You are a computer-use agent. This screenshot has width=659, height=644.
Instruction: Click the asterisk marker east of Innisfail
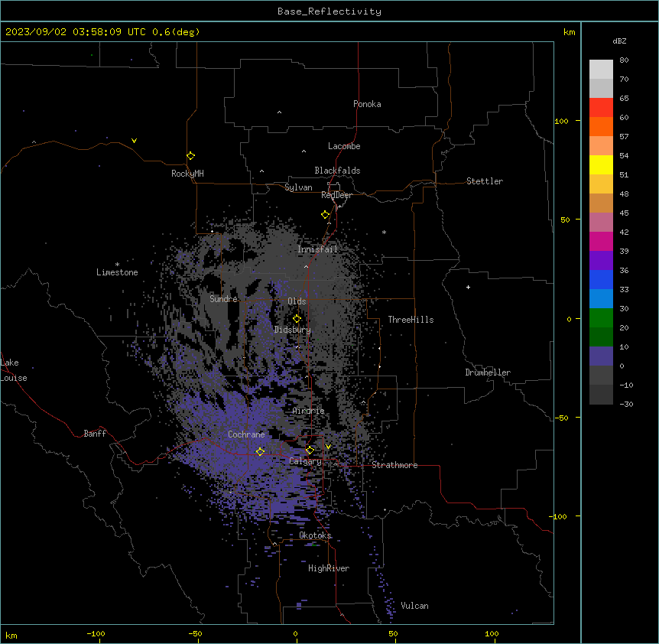(x=384, y=232)
